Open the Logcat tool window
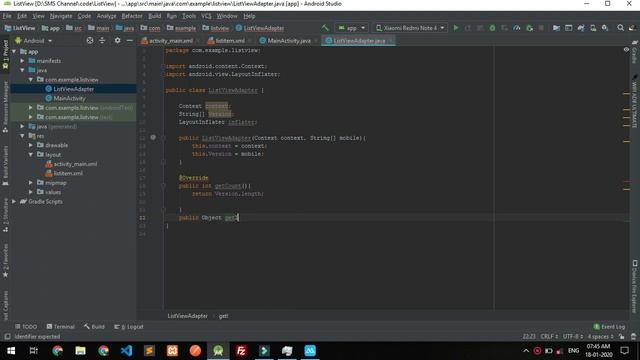The width and height of the screenshot is (640, 360). tap(129, 327)
